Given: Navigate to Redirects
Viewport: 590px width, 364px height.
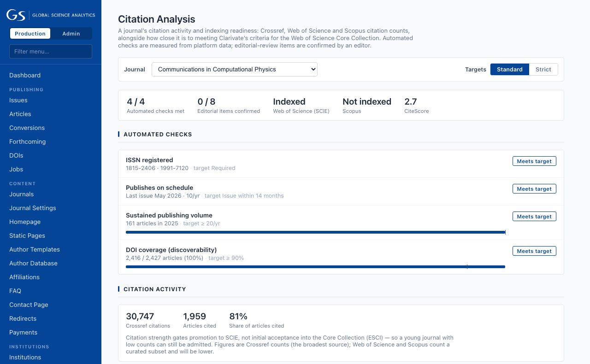Looking at the screenshot, I should coord(23,318).
